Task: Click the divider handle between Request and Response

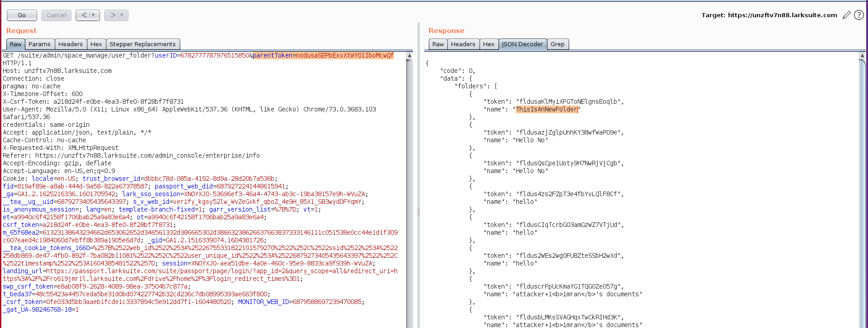Action: tap(418, 212)
